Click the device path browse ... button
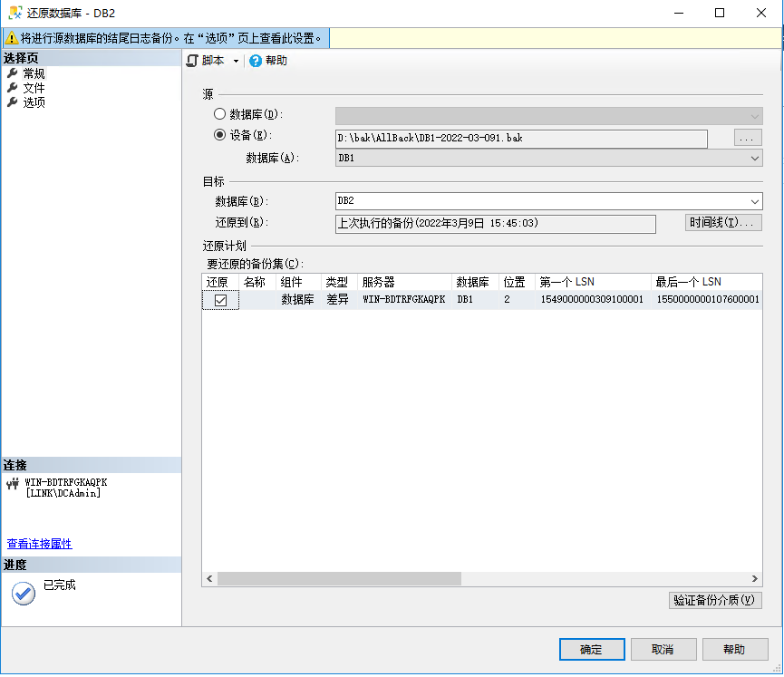This screenshot has width=784, height=677. (x=748, y=139)
